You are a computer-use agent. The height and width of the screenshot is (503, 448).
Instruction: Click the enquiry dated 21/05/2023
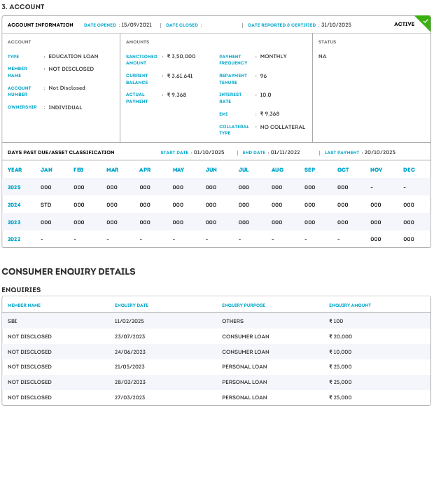click(129, 366)
